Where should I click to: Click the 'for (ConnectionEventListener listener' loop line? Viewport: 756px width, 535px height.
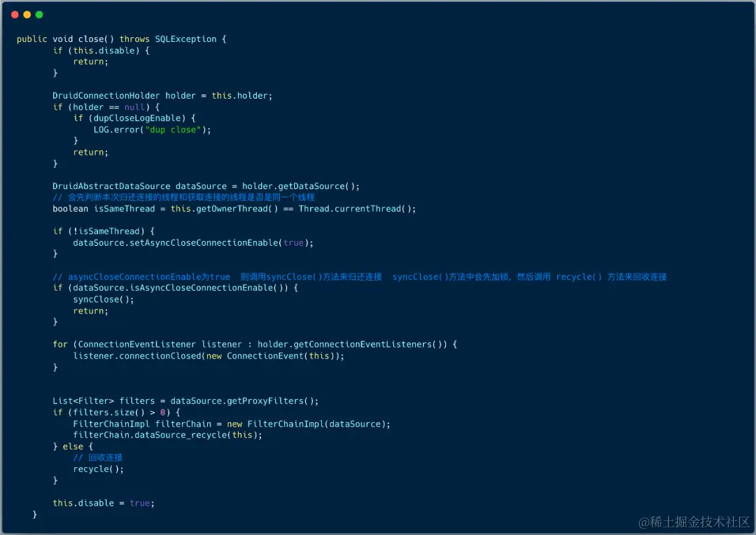(x=255, y=345)
